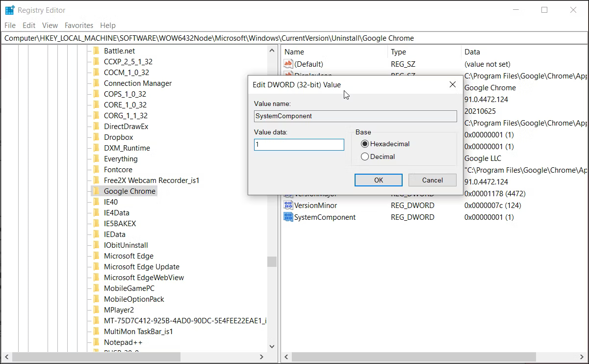Viewport: 589px width, 364px height.
Task: Click the IObitUninstall folder icon
Action: tap(96, 245)
